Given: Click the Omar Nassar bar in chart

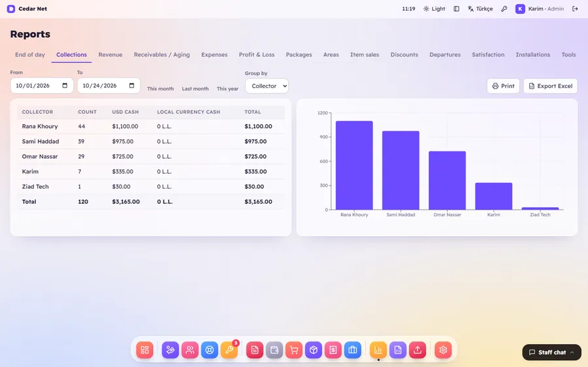Looking at the screenshot, I should click(447, 180).
